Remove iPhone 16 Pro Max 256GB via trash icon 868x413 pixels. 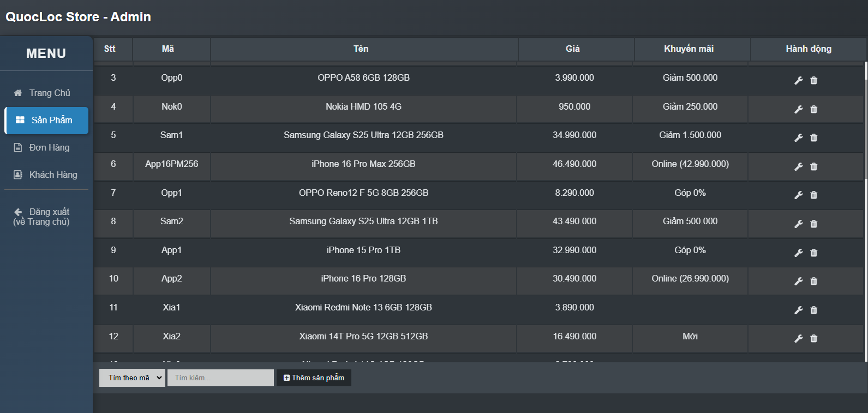[813, 167]
